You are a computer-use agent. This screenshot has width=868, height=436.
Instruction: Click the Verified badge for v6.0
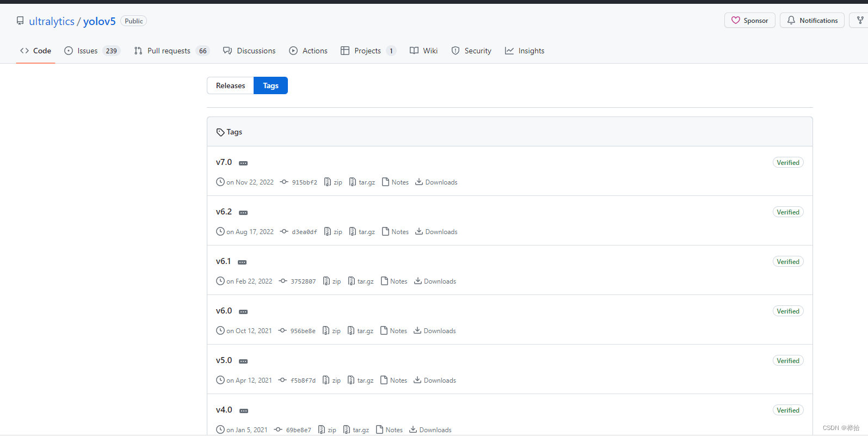[x=788, y=311]
